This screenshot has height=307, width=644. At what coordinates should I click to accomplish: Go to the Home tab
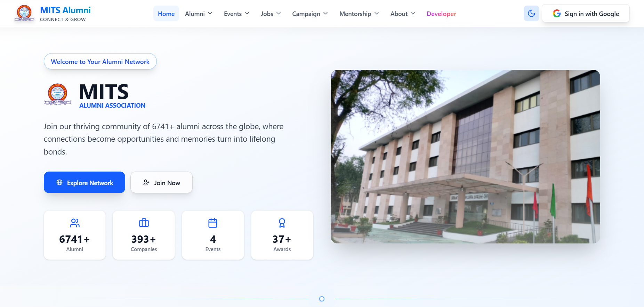(166, 14)
